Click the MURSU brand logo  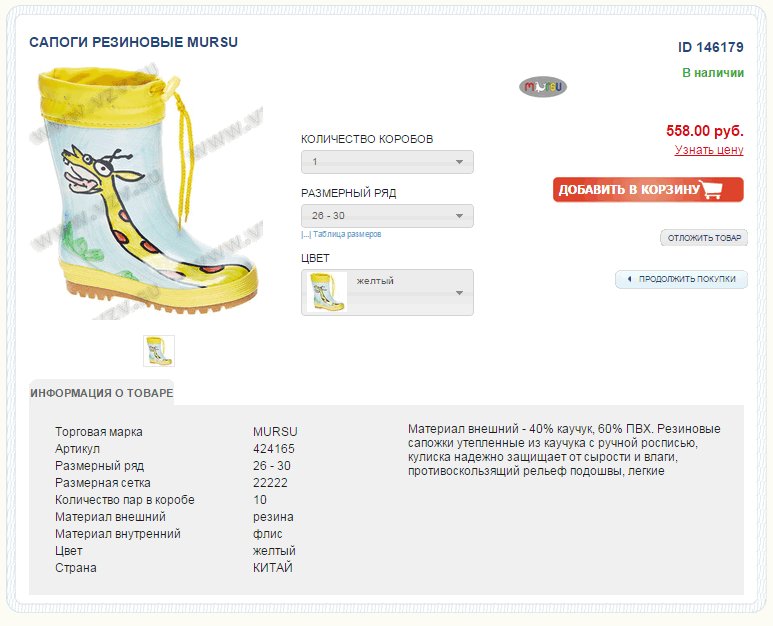point(542,87)
